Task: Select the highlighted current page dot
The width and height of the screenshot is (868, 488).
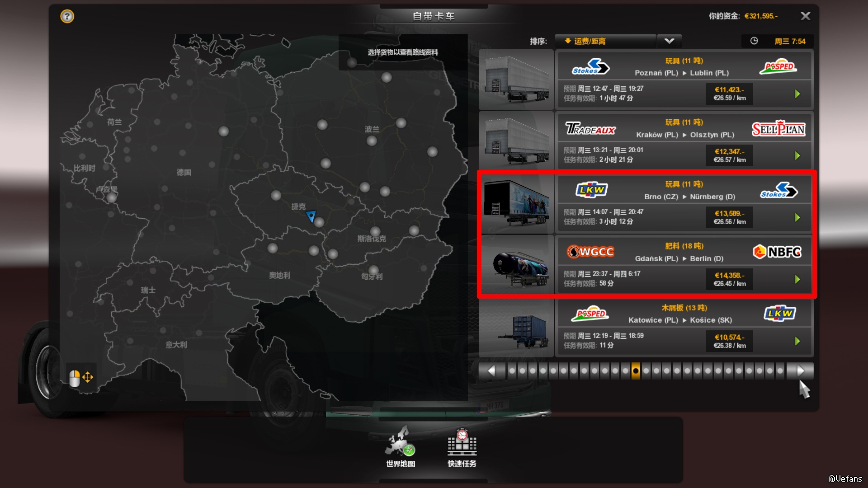Action: [x=636, y=371]
